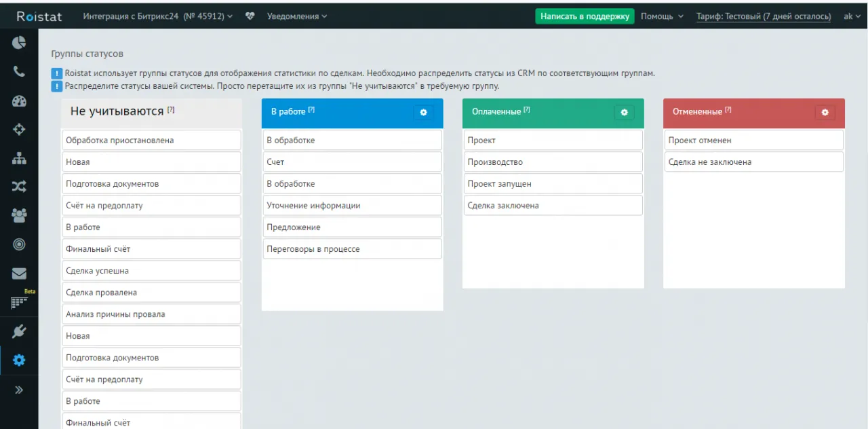Click the shuffle arrows sidebar icon

click(x=19, y=187)
